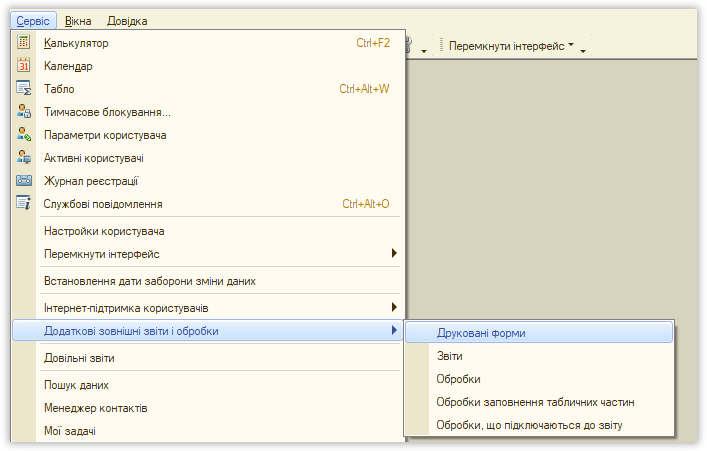Click the Календар calendar icon
Screen dimensions: 707x451
(x=23, y=65)
